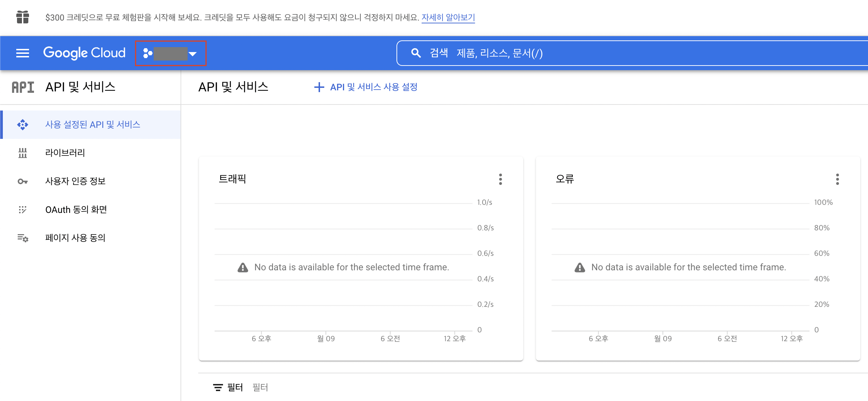
Task: Click the API section logo icon
Action: [x=23, y=87]
